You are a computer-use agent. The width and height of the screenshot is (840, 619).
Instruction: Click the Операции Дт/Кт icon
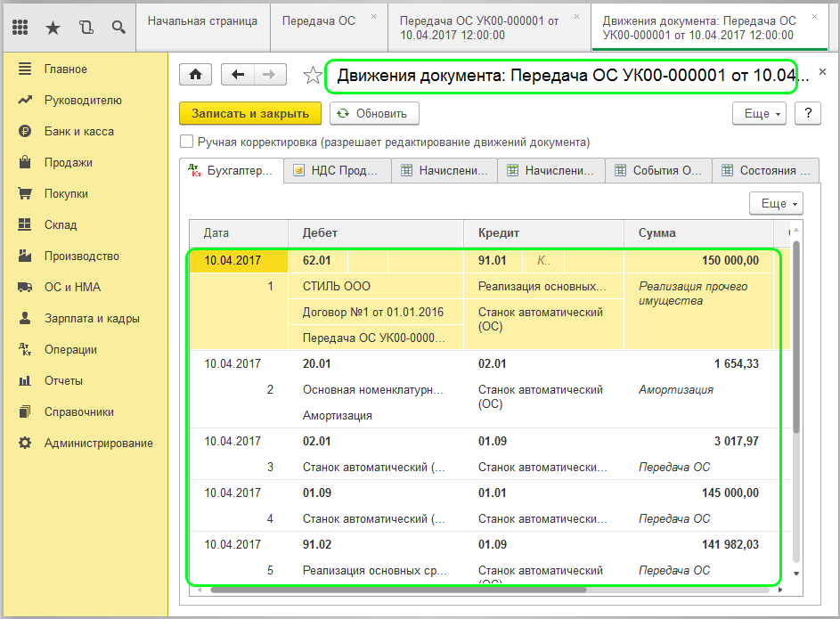tap(25, 349)
